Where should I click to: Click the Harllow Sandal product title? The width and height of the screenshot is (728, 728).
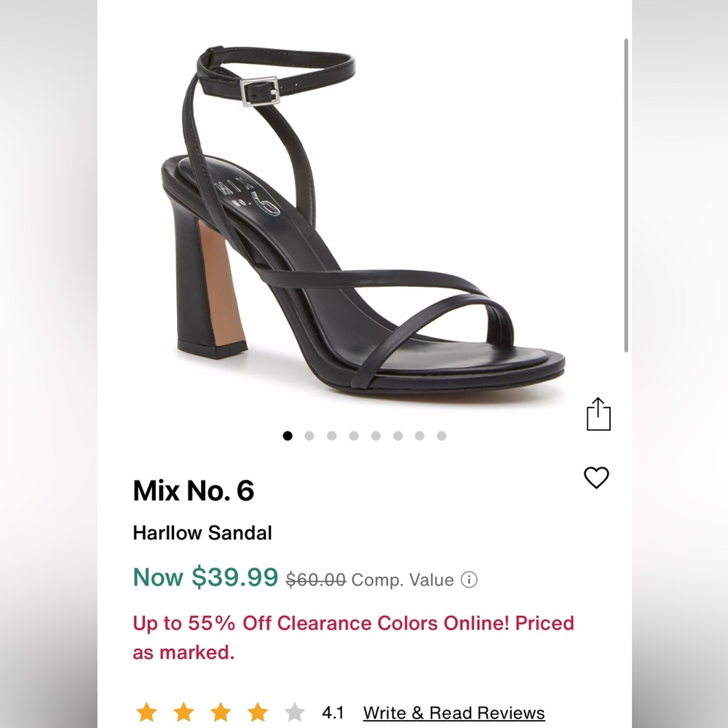point(202,534)
